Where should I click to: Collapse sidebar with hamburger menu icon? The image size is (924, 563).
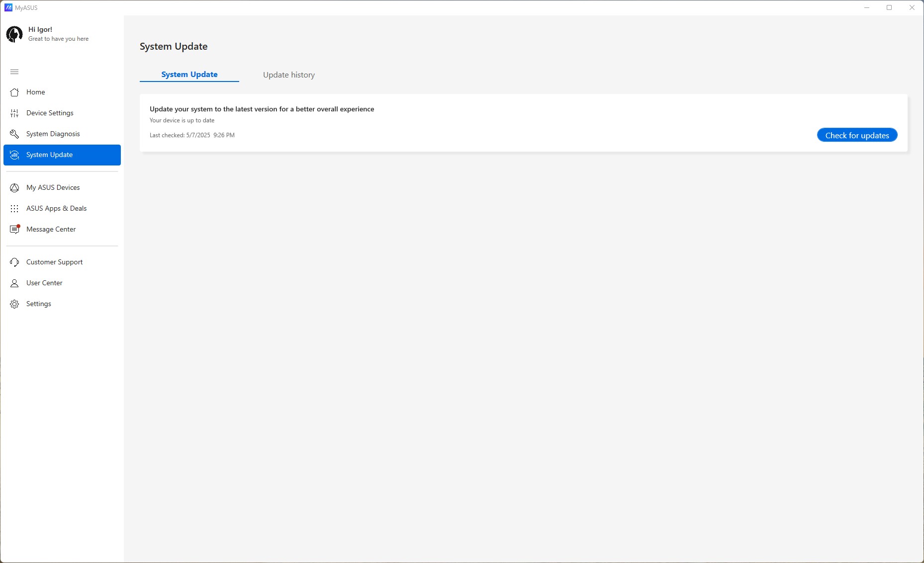coord(14,72)
